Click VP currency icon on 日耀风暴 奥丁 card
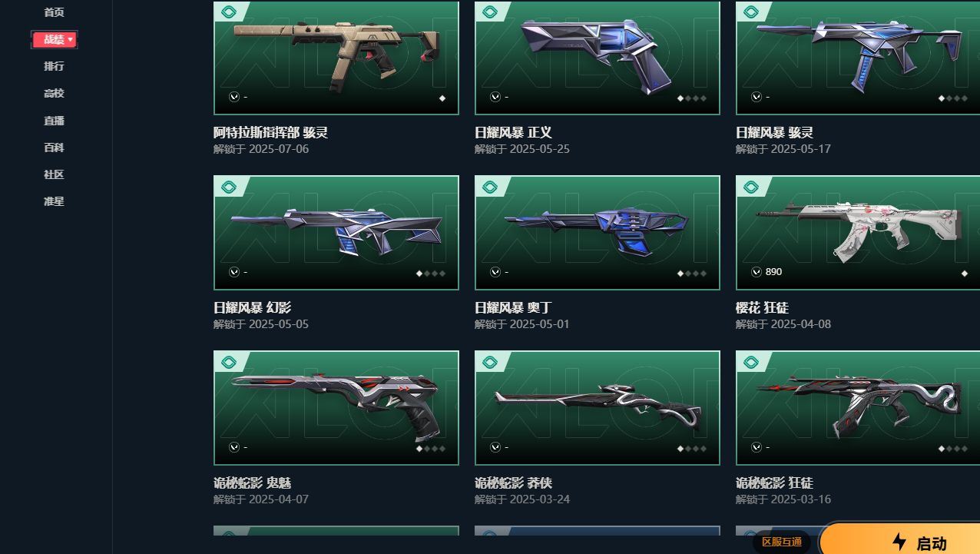Image resolution: width=980 pixels, height=554 pixels. click(x=495, y=272)
